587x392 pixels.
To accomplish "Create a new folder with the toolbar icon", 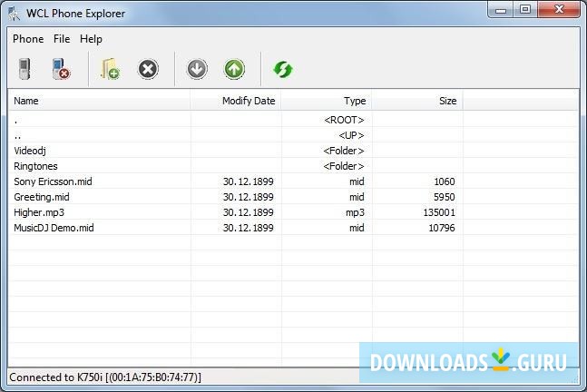I will click(110, 69).
